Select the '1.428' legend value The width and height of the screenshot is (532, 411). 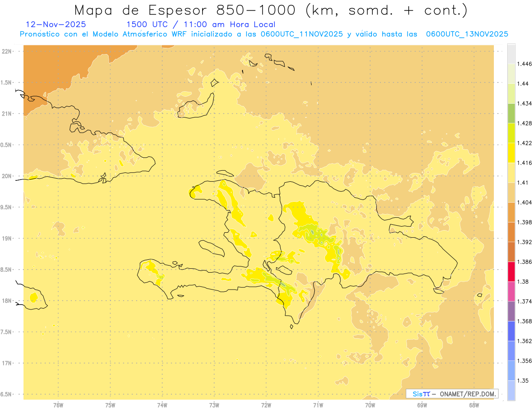[524, 123]
